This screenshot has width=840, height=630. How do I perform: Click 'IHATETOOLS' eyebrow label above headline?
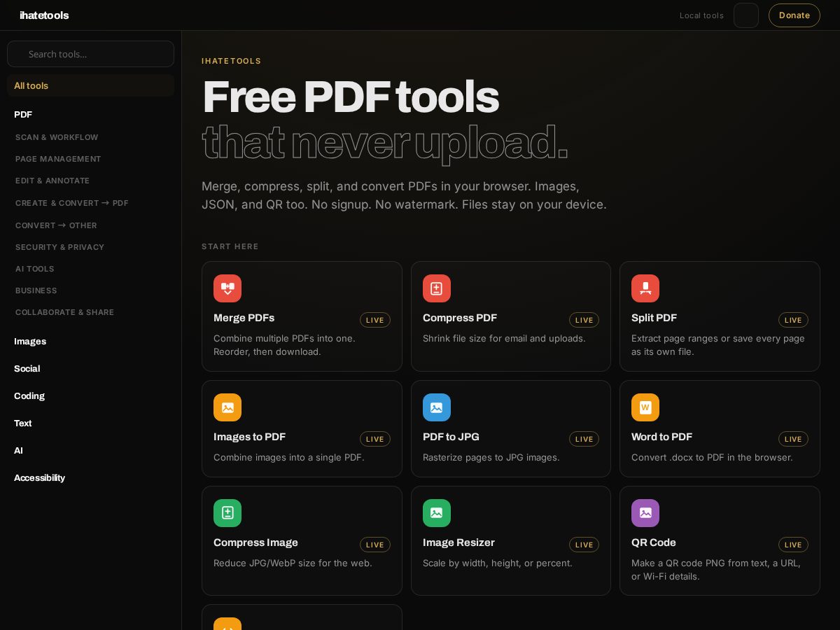232,61
